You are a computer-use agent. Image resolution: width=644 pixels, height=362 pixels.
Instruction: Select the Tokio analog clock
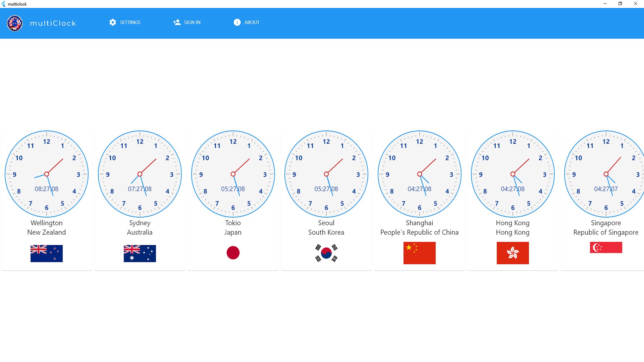pos(233,174)
